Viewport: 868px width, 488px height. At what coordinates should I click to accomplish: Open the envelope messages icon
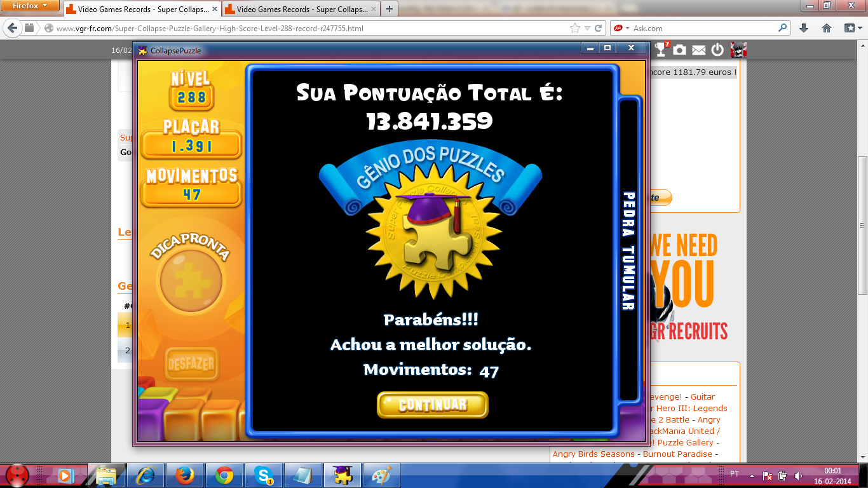point(698,50)
